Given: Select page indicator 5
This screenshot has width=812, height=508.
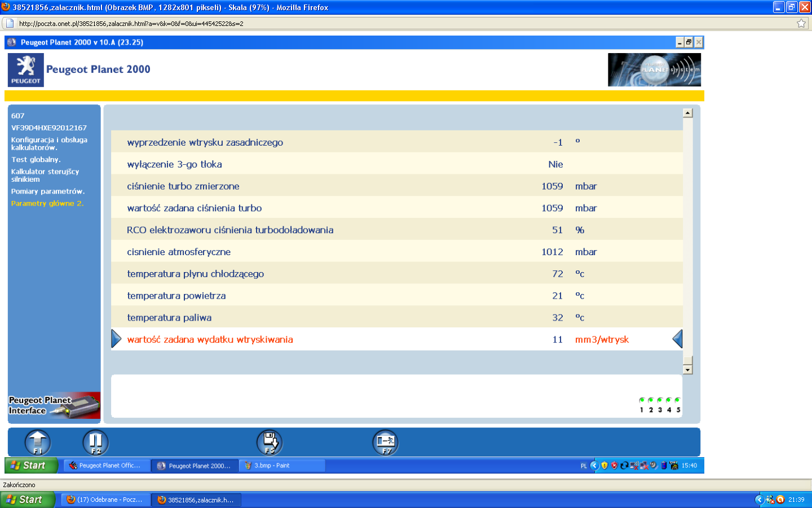Looking at the screenshot, I should (678, 405).
